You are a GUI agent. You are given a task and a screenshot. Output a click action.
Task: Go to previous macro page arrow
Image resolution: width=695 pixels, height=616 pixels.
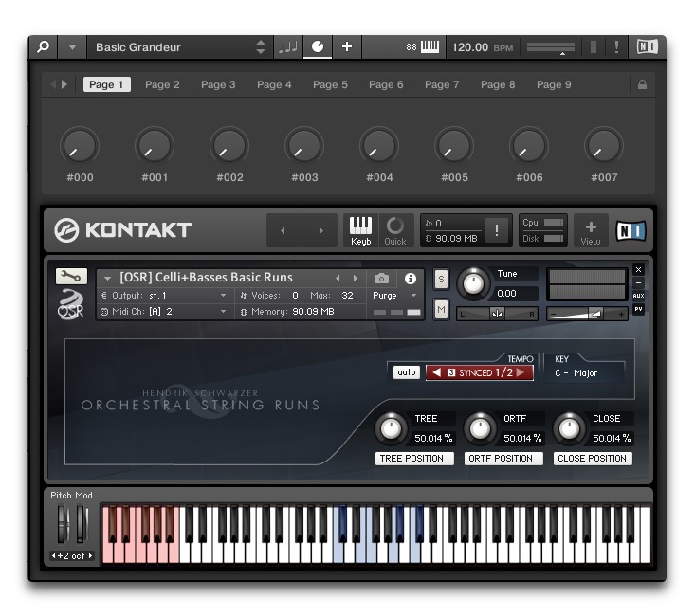click(53, 84)
